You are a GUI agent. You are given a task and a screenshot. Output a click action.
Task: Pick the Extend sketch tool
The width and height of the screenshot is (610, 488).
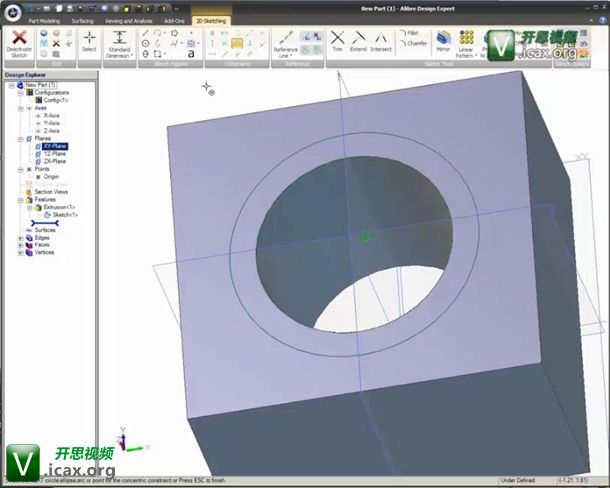pyautogui.click(x=358, y=40)
